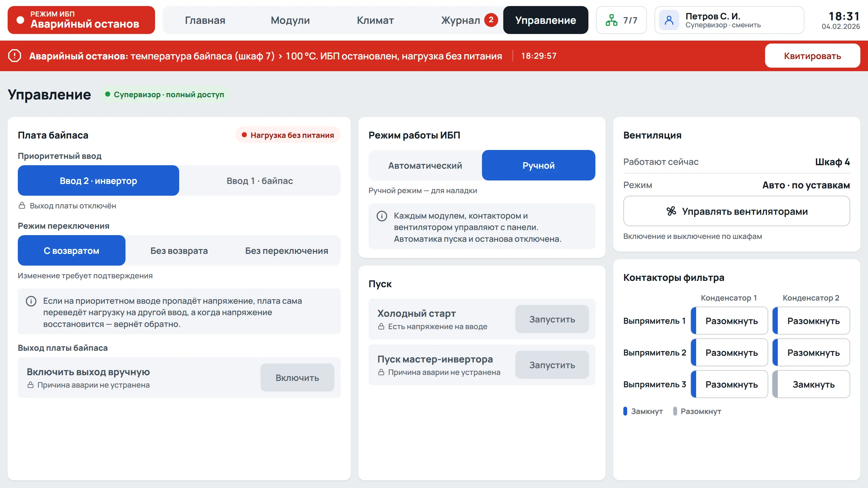Click the info icon in the bypass board note
Image resolution: width=868 pixels, height=488 pixels.
(31, 301)
